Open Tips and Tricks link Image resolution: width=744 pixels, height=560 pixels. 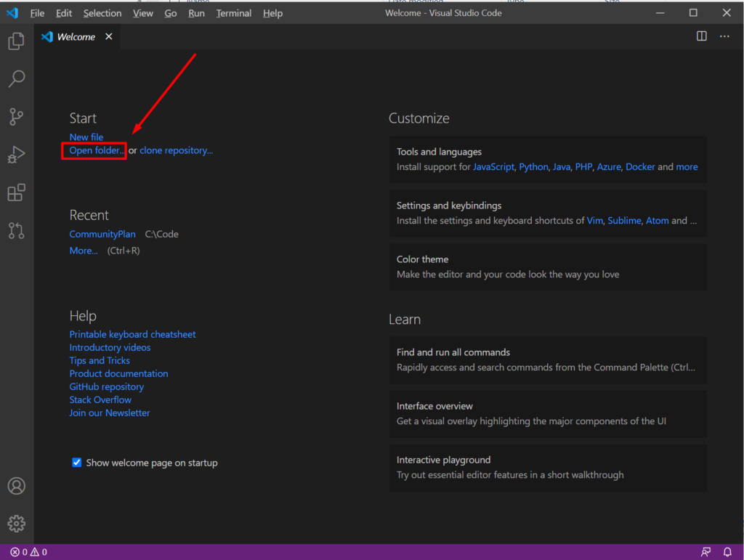[100, 360]
